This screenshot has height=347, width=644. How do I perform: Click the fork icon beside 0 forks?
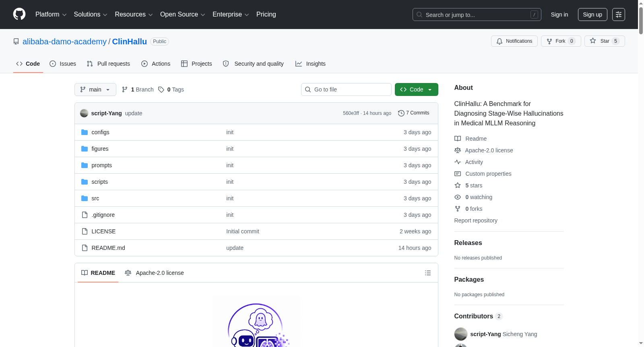pos(458,209)
